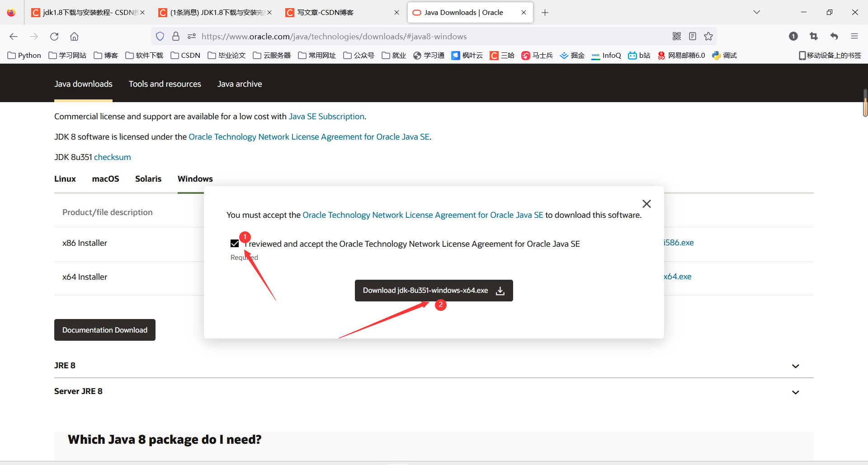Open 马士兵 bookmark
This screenshot has height=465, width=868.
click(x=537, y=56)
